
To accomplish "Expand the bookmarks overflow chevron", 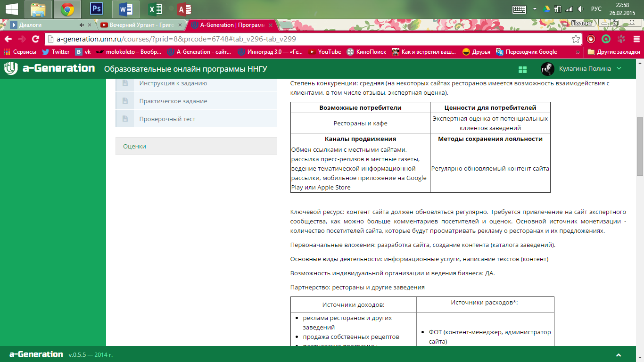I will pyautogui.click(x=578, y=52).
